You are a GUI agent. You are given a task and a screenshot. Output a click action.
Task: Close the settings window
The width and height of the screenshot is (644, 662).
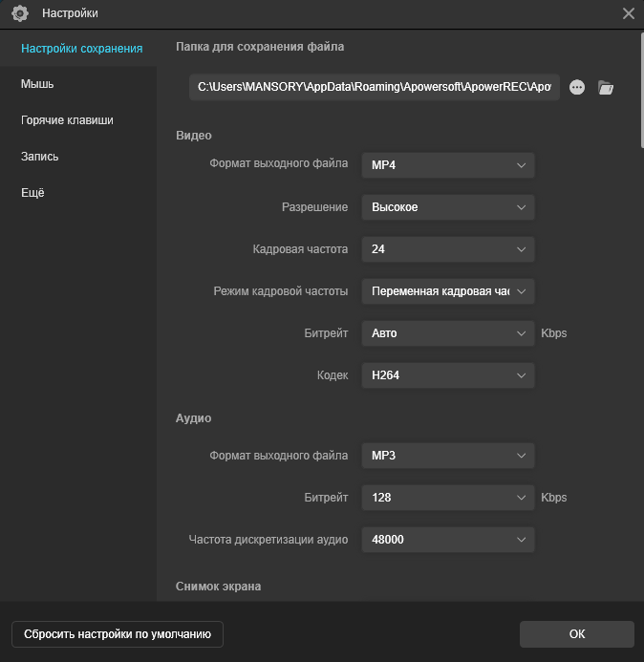(629, 13)
